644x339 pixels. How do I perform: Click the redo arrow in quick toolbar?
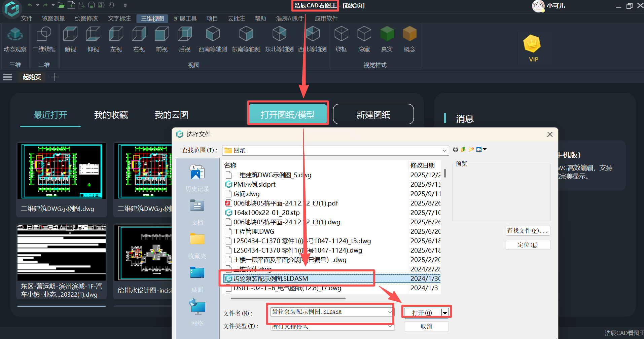point(45,5)
